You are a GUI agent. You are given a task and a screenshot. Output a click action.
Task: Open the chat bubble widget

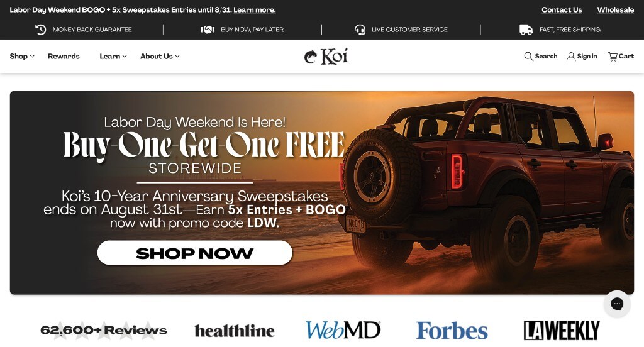coord(617,304)
